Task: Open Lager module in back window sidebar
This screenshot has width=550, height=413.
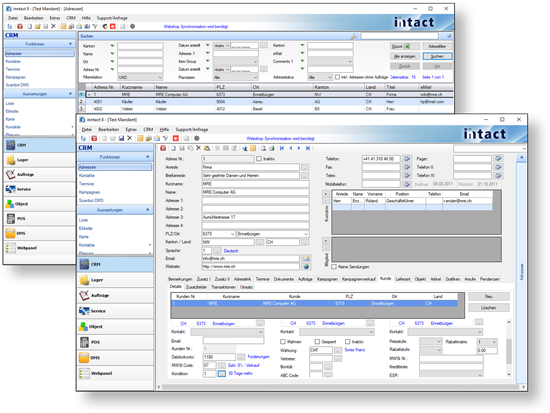Action: coord(39,160)
